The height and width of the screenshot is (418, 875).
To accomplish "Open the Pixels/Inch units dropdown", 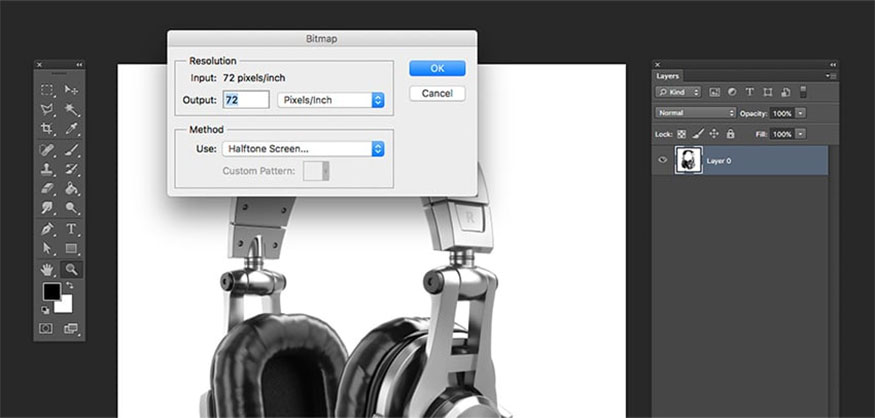I will pos(331,100).
